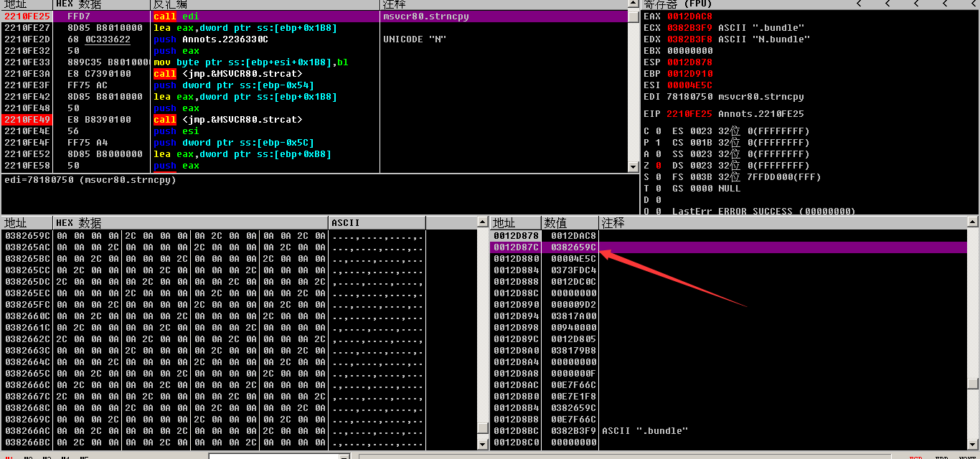Select the EAX register value 0012DAC8
The width and height of the screenshot is (980, 459).
689,16
